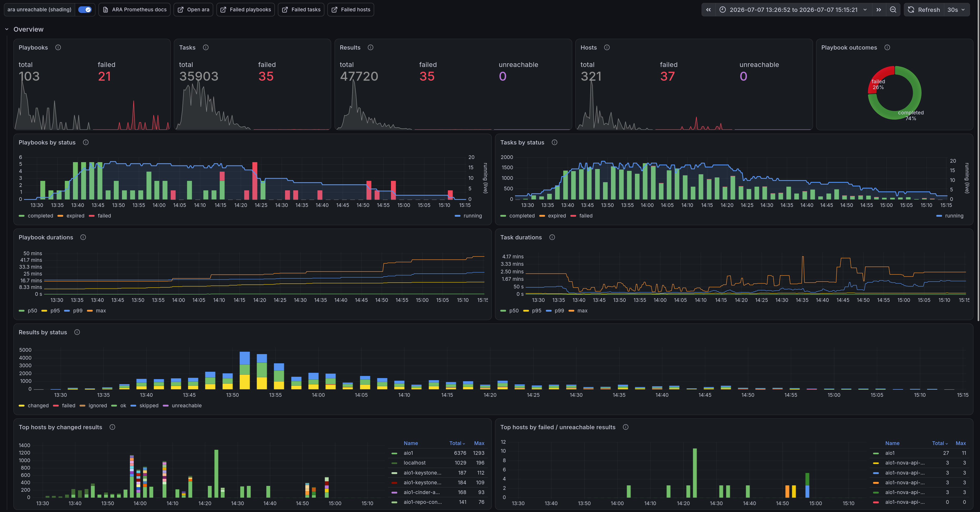Show info for Results by status panel
The height and width of the screenshot is (512, 980).
[x=77, y=332]
